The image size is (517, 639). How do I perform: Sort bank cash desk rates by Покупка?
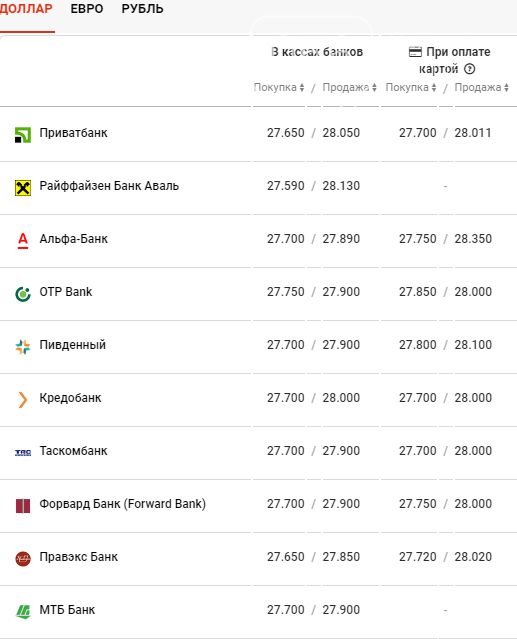[279, 87]
